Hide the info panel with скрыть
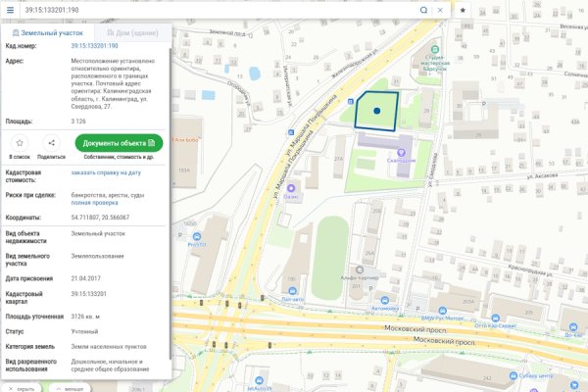Image resolution: width=588 pixels, height=392 pixels. (x=20, y=387)
